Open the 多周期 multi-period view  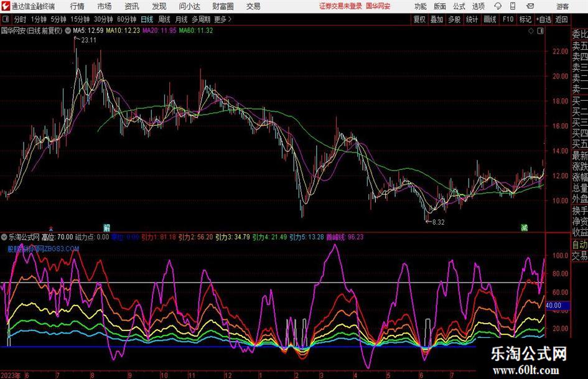(x=201, y=19)
